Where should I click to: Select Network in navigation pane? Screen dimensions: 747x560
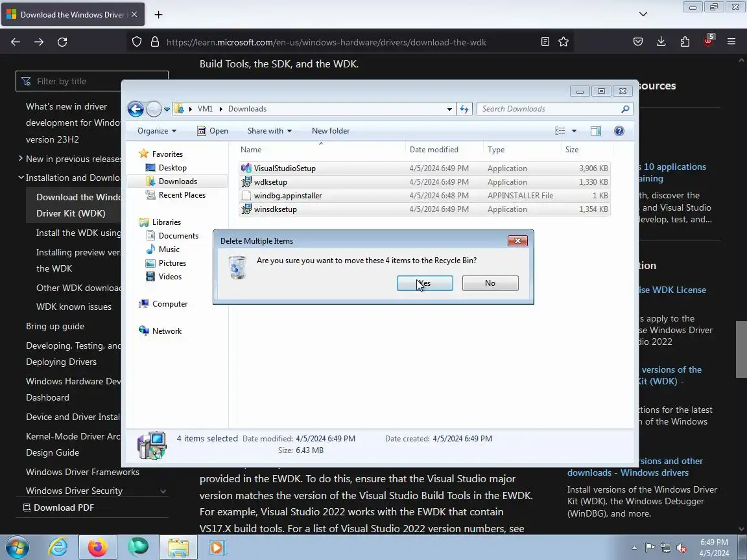point(160,331)
